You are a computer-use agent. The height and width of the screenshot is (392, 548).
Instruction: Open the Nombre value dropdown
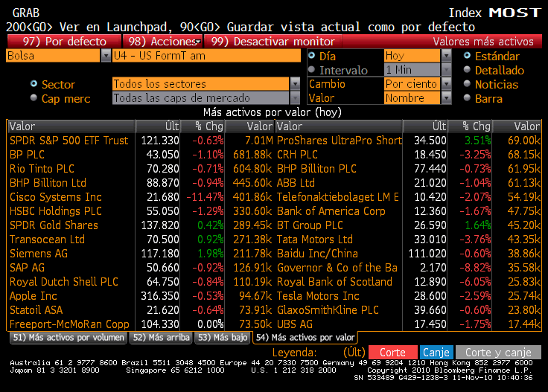(x=446, y=98)
